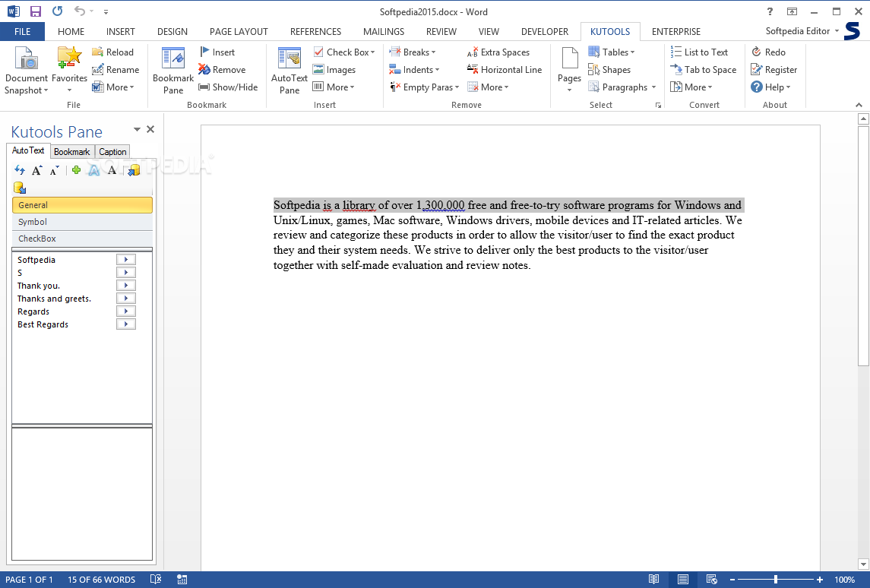The height and width of the screenshot is (588, 870).
Task: Click the Images insert button
Action: pos(334,70)
